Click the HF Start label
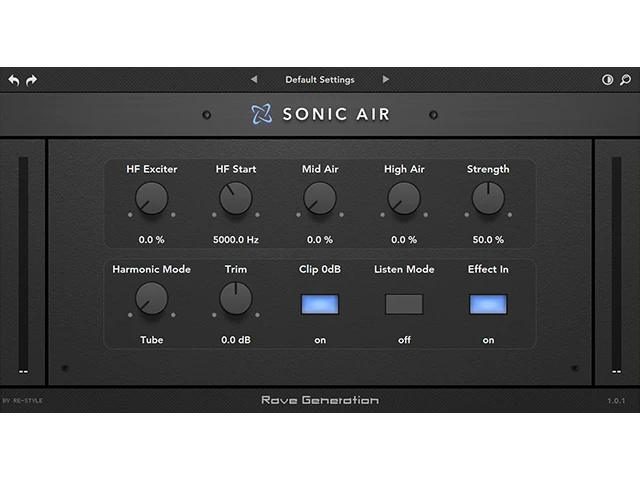Screen dimensions: 640x480 (236, 169)
